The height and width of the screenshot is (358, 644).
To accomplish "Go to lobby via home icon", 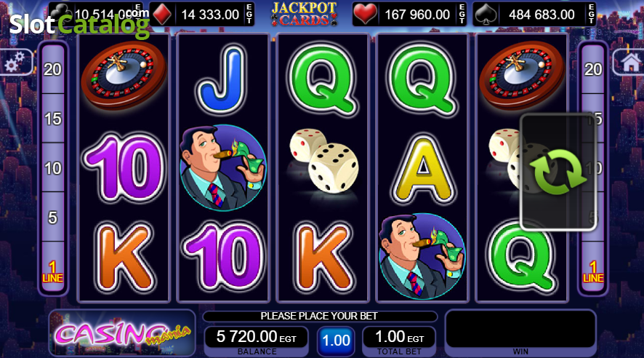I will tap(629, 62).
